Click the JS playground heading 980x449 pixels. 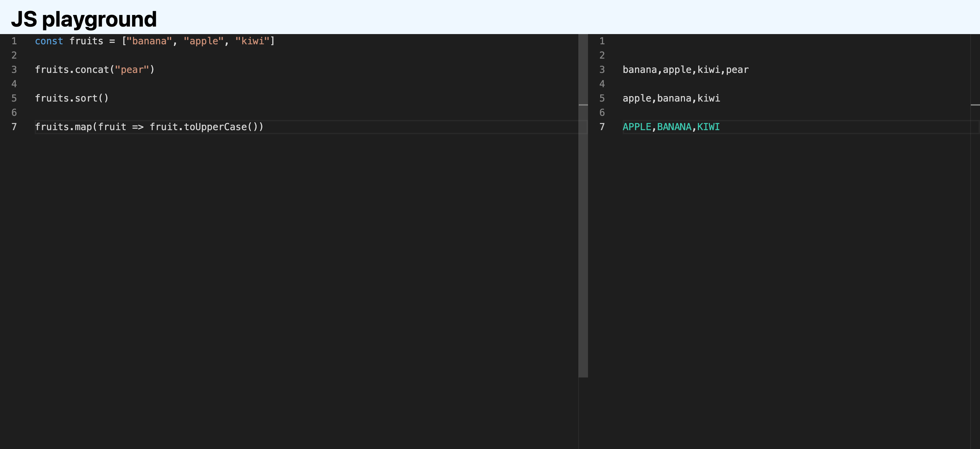click(x=84, y=19)
